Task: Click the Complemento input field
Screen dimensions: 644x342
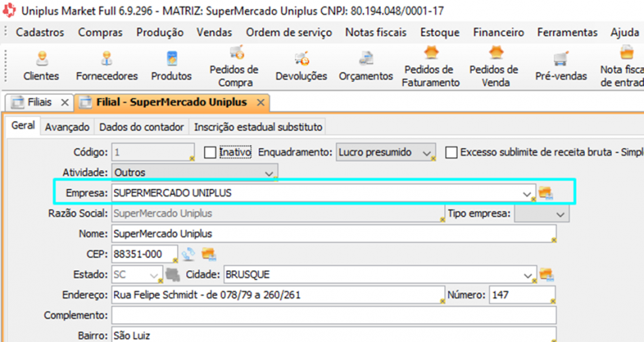Action: point(334,315)
